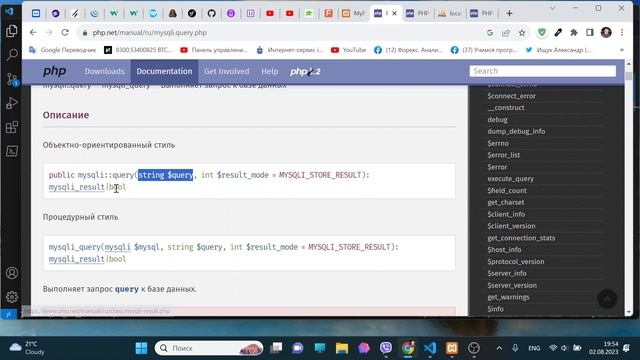Open the pen/eyedropper extension icon
Image resolution: width=640 pixels, height=360 pixels.
[x=558, y=33]
